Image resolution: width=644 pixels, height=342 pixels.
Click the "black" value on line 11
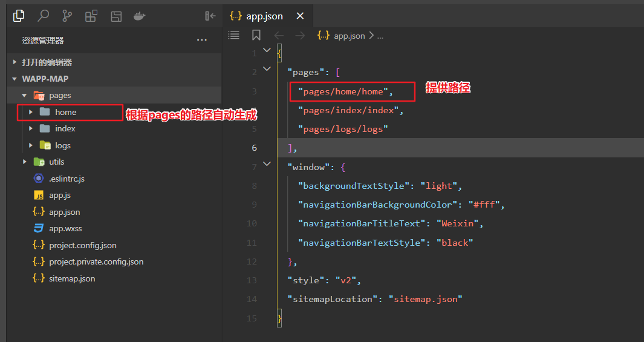click(x=455, y=243)
